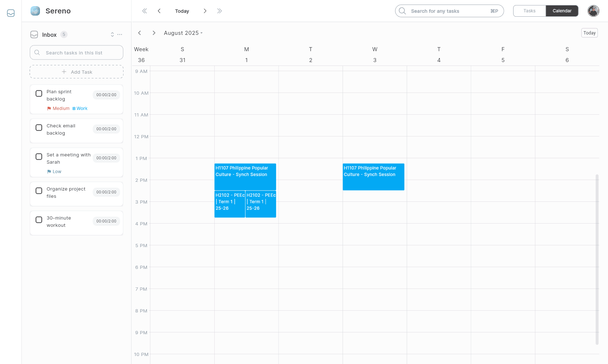The height and width of the screenshot is (364, 608).
Task: Open the user profile avatar
Action: 593,11
